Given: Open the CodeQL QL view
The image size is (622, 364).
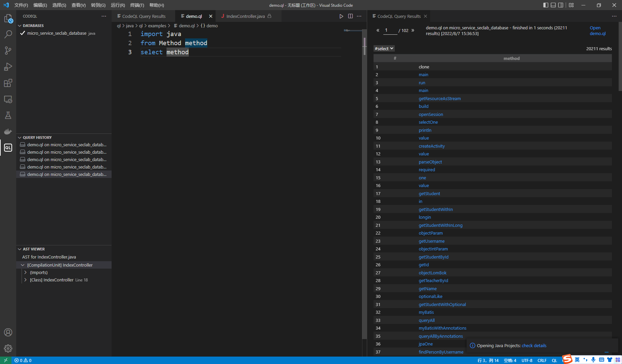Looking at the screenshot, I should tap(8, 148).
